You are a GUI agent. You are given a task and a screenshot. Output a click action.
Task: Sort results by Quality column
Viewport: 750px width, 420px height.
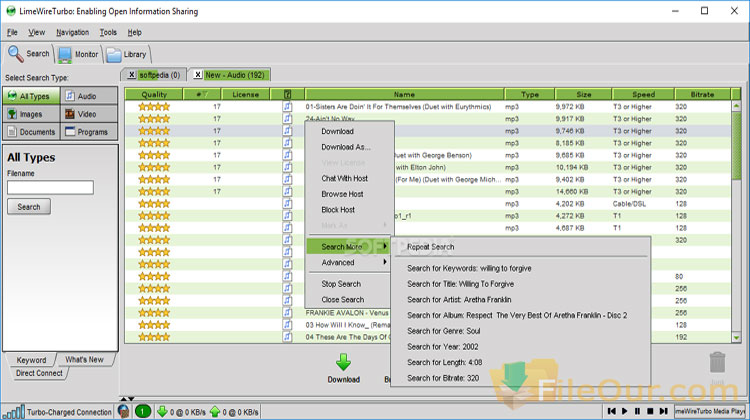[x=154, y=94]
